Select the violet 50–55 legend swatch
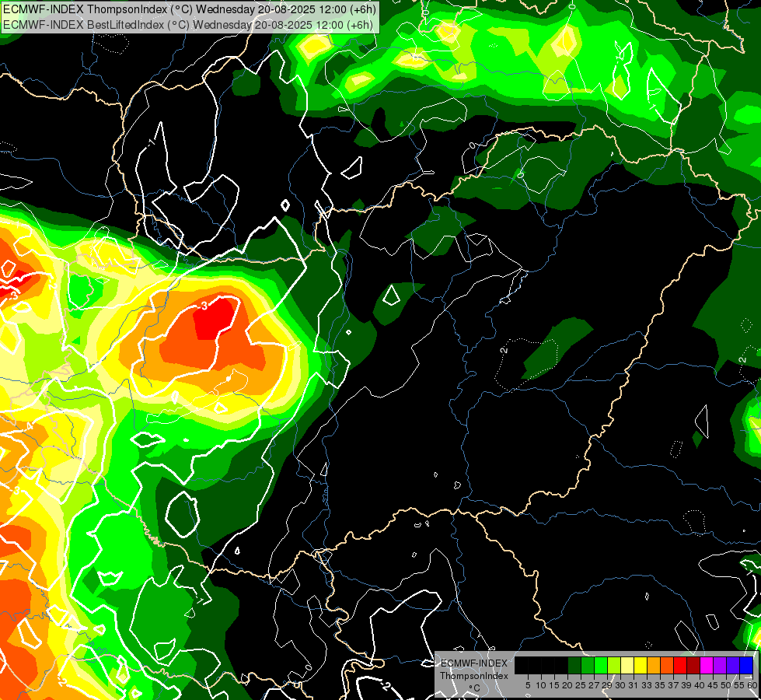Screen dimensions: 761x700 [733, 666]
